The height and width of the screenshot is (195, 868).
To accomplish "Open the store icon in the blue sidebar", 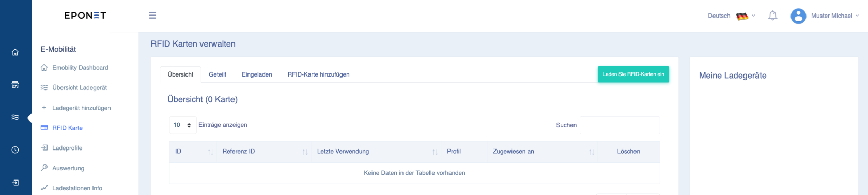I will (15, 84).
